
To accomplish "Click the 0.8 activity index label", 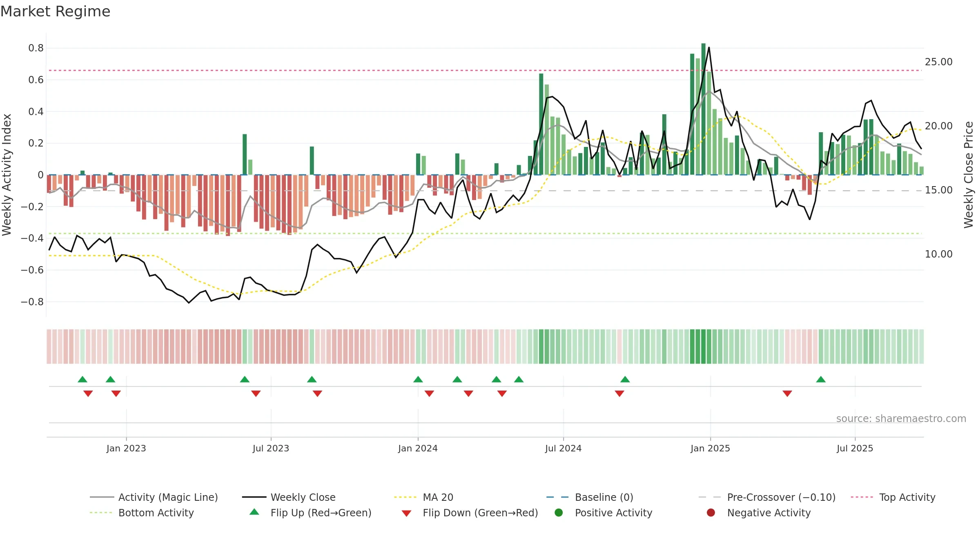I will [x=36, y=48].
